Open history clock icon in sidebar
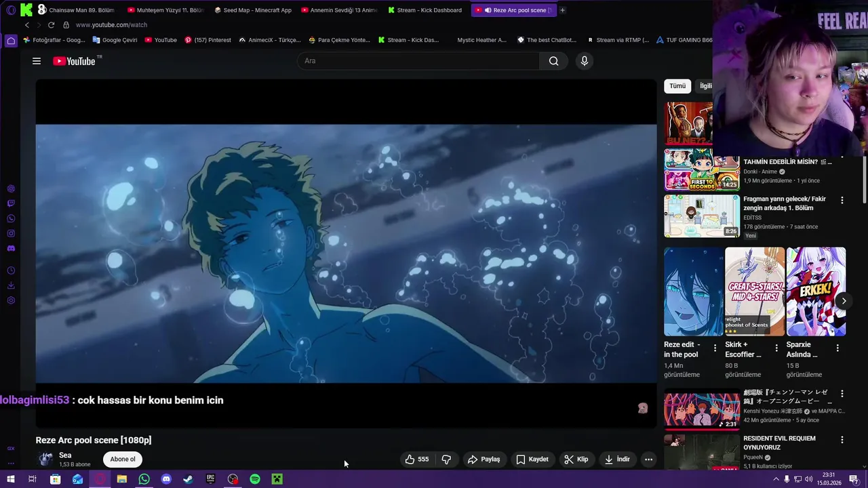The height and width of the screenshot is (488, 868). click(11, 270)
